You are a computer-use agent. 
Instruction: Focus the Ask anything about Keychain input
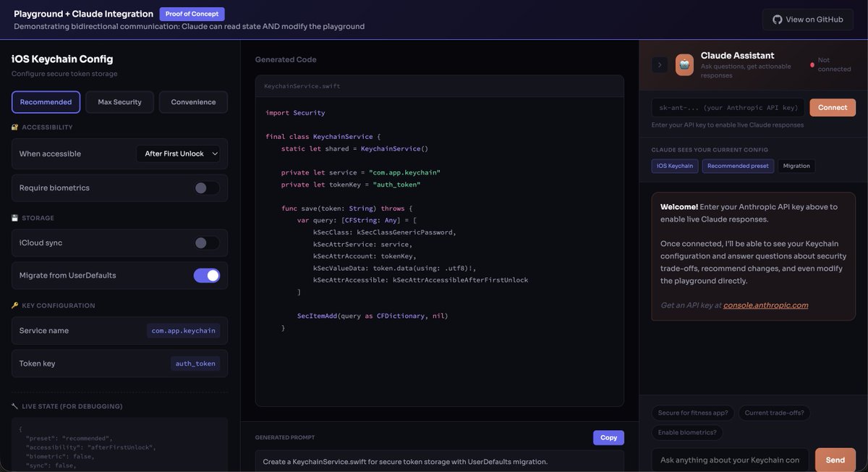pos(731,460)
